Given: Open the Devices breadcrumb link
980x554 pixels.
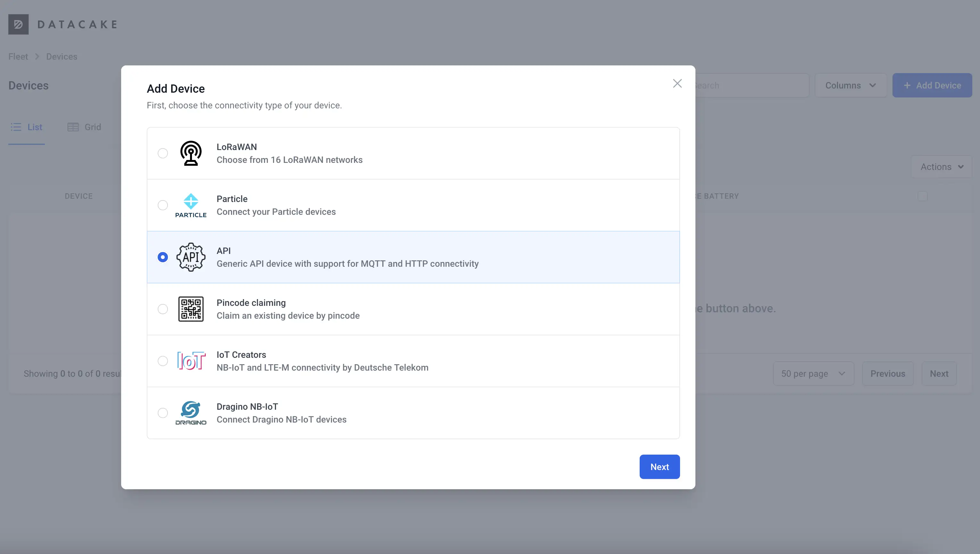Looking at the screenshot, I should pyautogui.click(x=62, y=56).
